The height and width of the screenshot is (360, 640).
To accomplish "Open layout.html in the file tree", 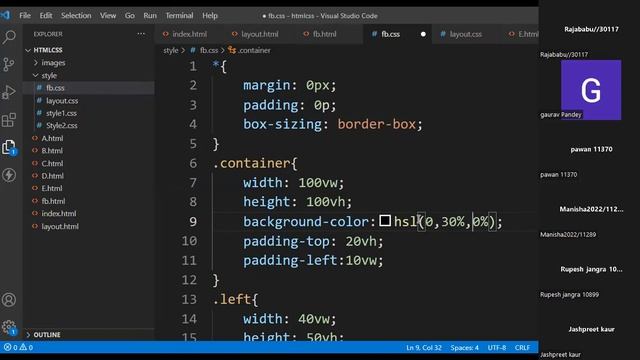I will point(60,226).
